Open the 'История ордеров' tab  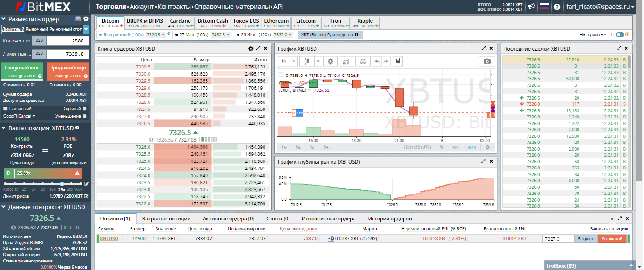[390, 219]
